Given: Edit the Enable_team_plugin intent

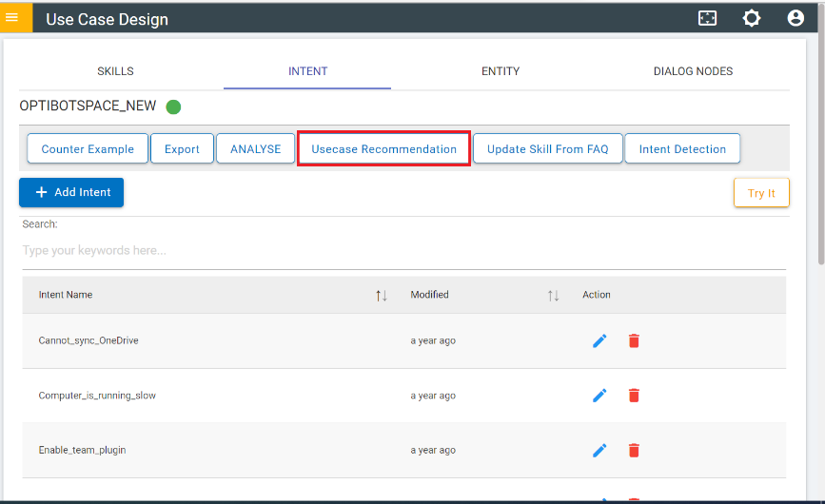Looking at the screenshot, I should click(x=599, y=451).
